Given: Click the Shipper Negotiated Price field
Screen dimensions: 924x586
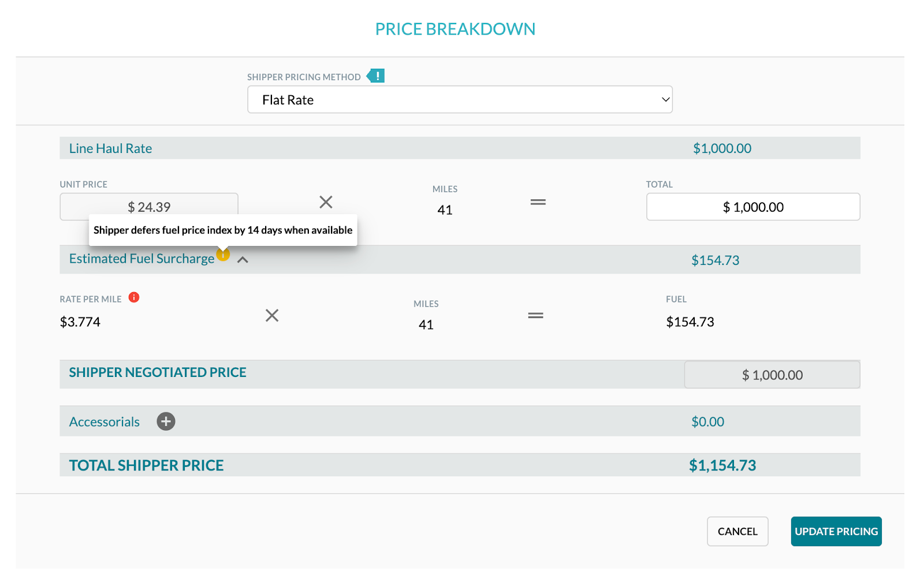Looking at the screenshot, I should pyautogui.click(x=772, y=375).
